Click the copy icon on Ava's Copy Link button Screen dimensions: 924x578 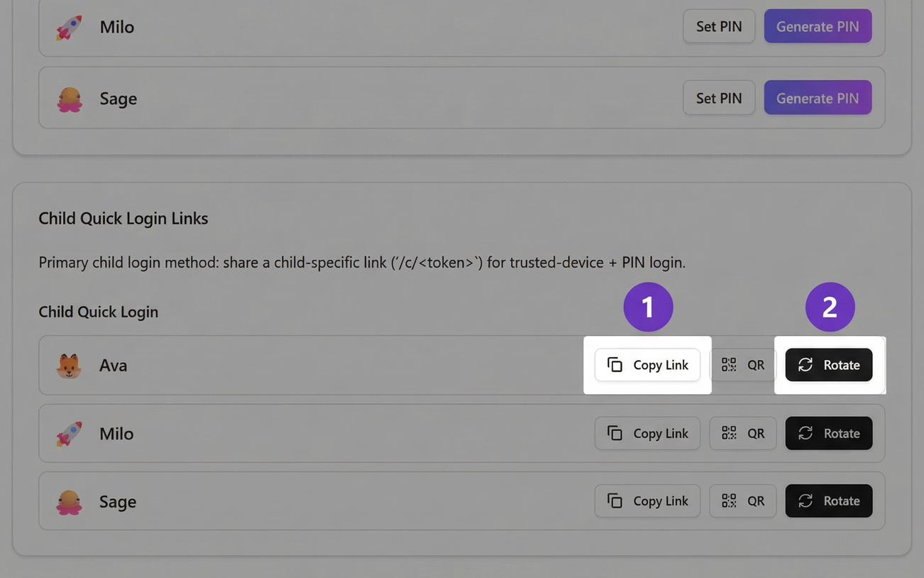tap(615, 364)
